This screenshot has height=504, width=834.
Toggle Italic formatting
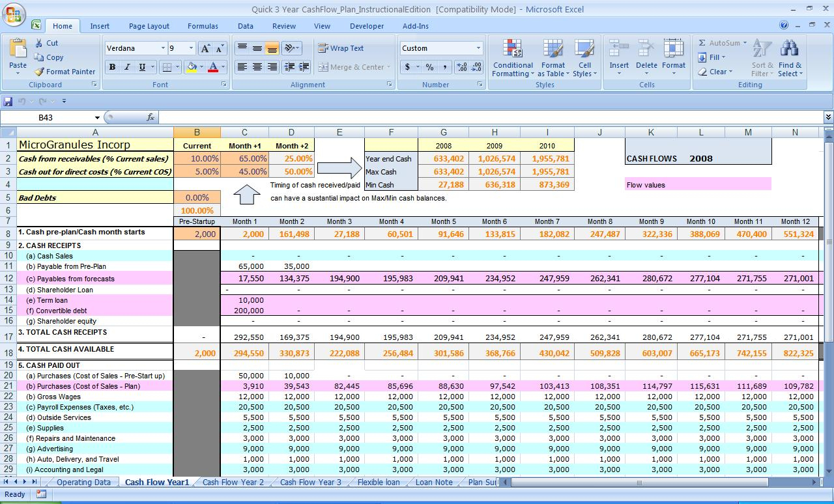point(127,67)
